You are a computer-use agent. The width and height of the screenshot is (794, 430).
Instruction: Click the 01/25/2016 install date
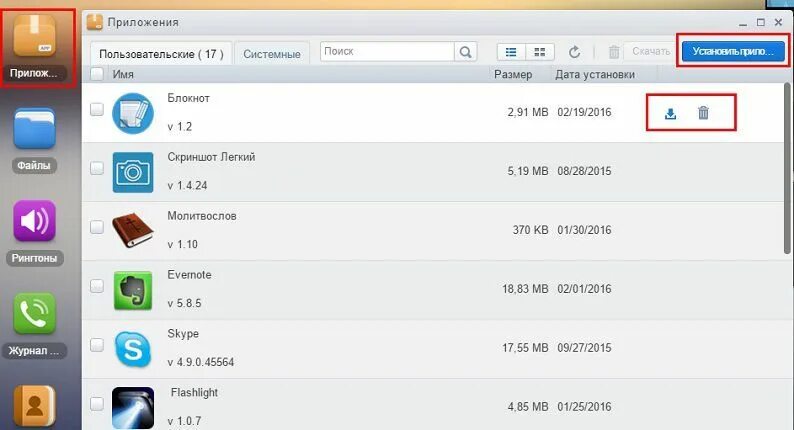584,407
